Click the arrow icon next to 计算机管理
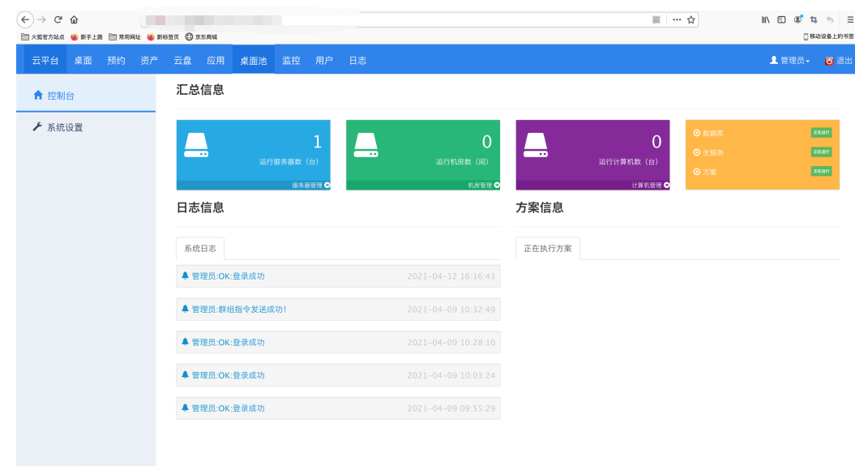Image resolution: width=868 pixels, height=466 pixels. 666,185
